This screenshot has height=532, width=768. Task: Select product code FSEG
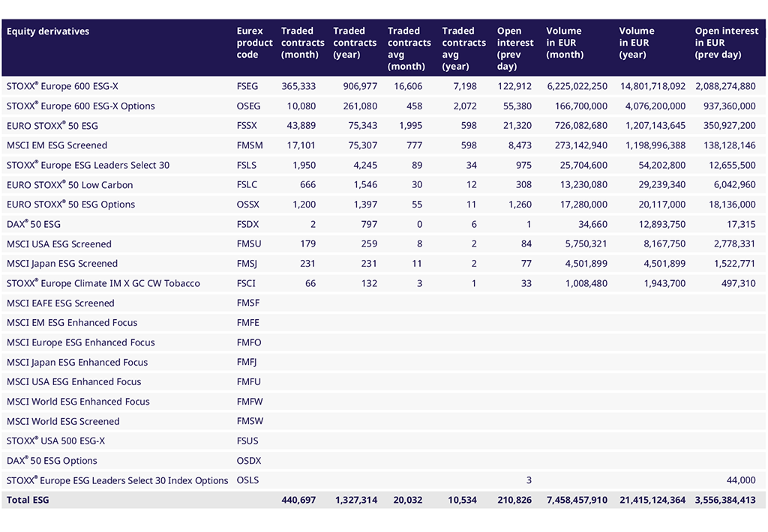coord(249,86)
